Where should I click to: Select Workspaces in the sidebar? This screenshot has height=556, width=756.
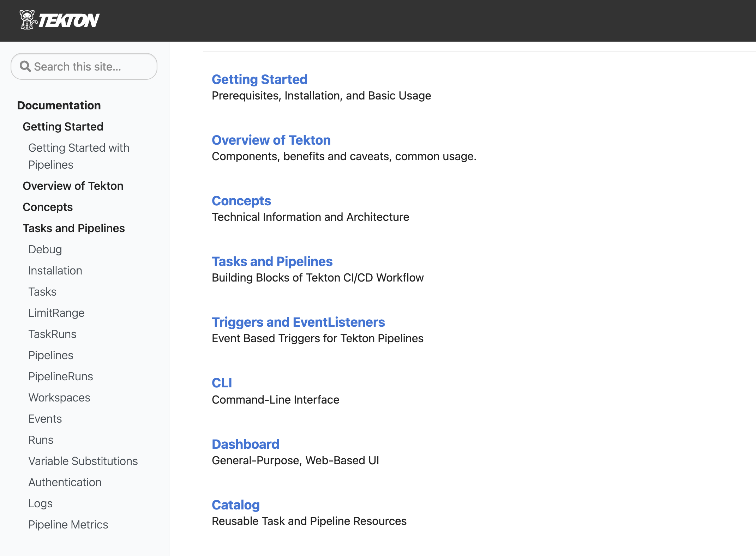pyautogui.click(x=59, y=398)
